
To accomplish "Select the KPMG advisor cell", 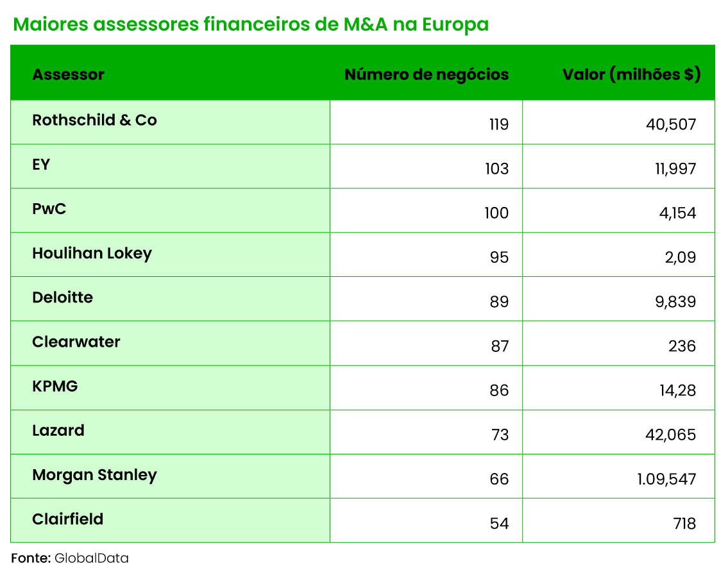I will (x=55, y=386).
